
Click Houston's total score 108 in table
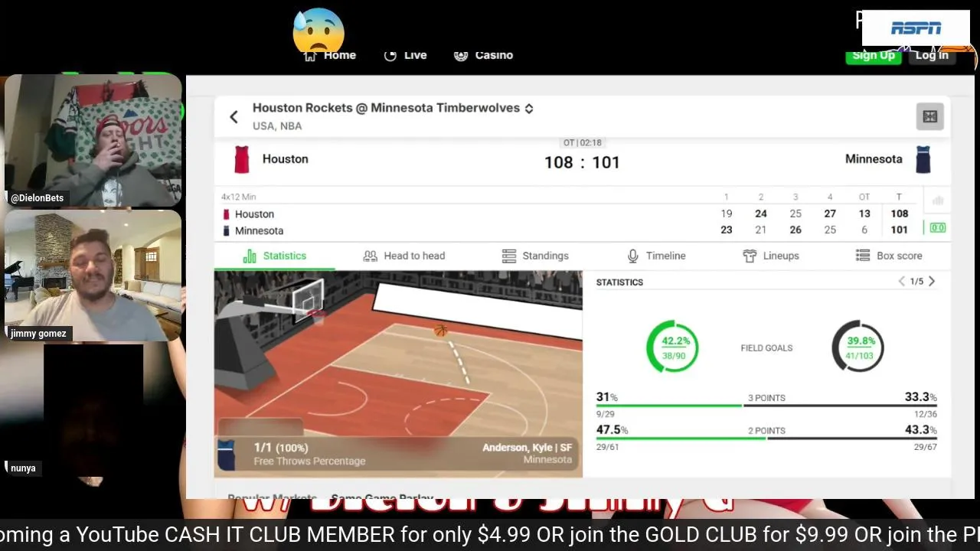pyautogui.click(x=900, y=214)
